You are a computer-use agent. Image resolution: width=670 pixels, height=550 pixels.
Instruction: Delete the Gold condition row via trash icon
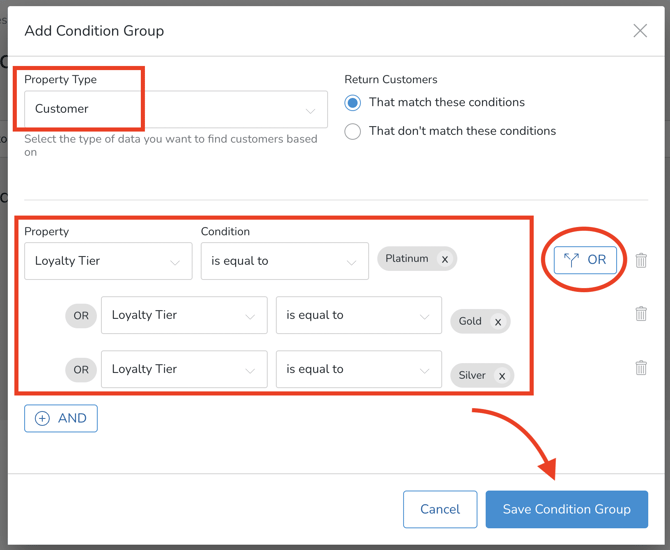(x=641, y=314)
